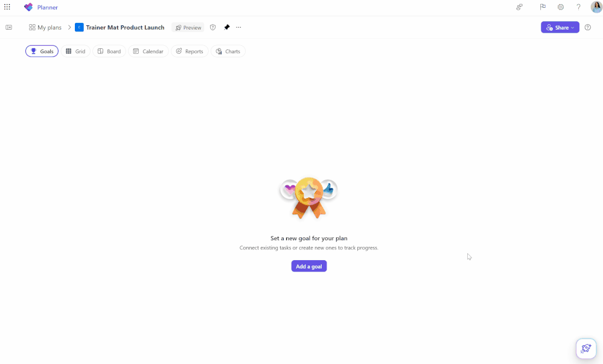
Task: Open the settings gear icon
Action: [x=561, y=7]
